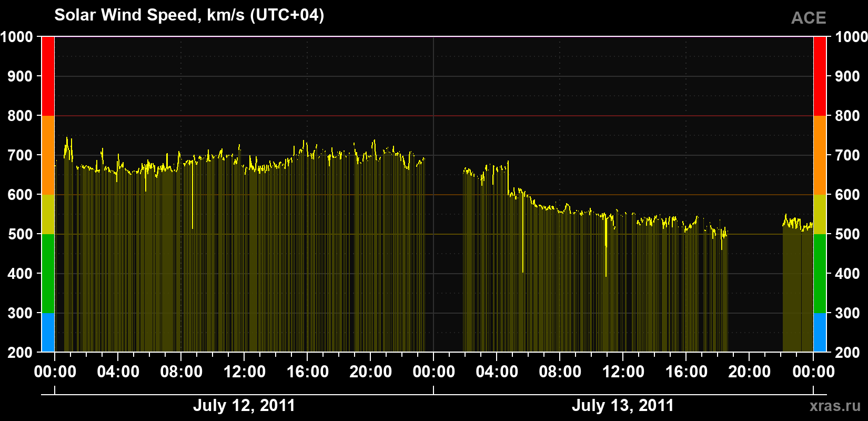Click the yellow 500-600 band on left scale

point(48,214)
